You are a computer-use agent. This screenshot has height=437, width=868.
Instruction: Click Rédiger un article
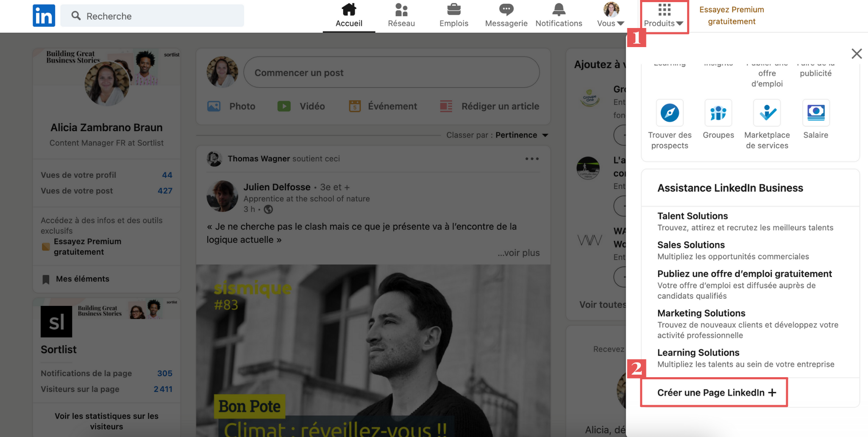click(x=490, y=106)
